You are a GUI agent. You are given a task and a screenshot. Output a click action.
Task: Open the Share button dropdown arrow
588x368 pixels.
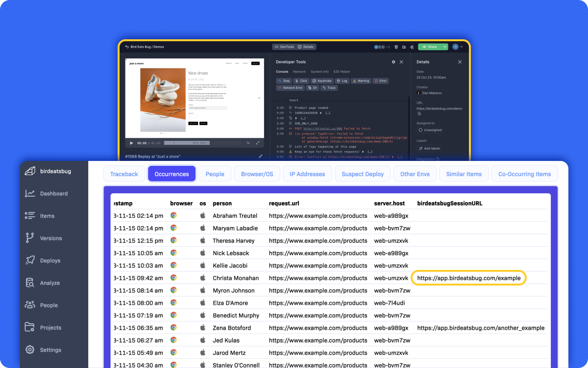pyautogui.click(x=444, y=47)
